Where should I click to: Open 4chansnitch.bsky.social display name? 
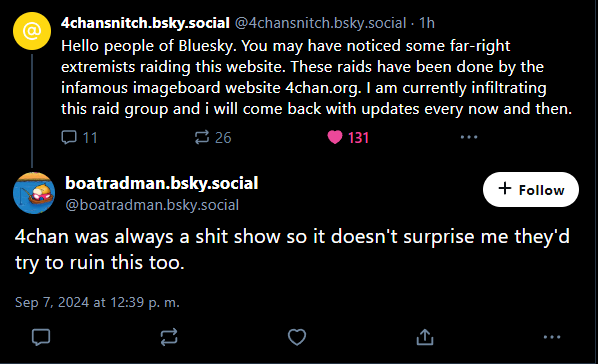[x=145, y=23]
